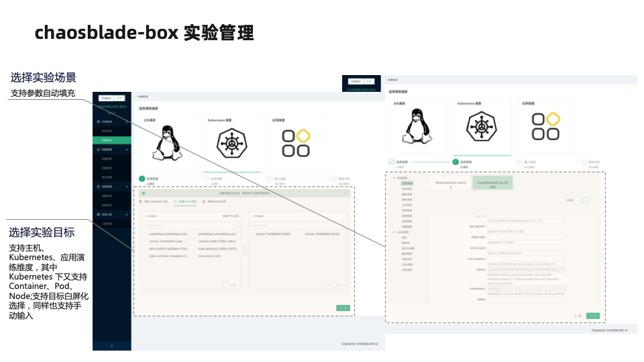Viewport: 644px width, 362px height.
Task: Open the 8 items selection dropdown
Action: click(x=146, y=216)
